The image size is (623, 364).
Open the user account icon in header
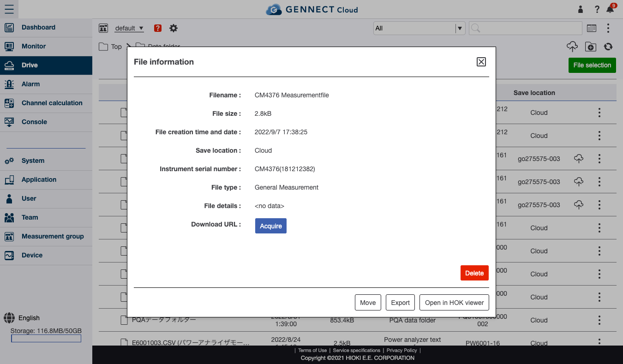click(x=581, y=9)
